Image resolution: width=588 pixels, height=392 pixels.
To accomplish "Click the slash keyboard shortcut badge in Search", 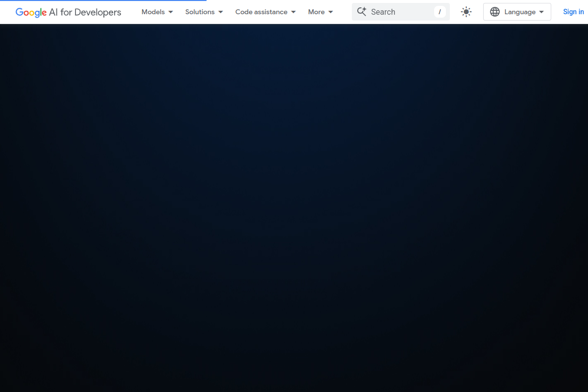I will coord(440,11).
